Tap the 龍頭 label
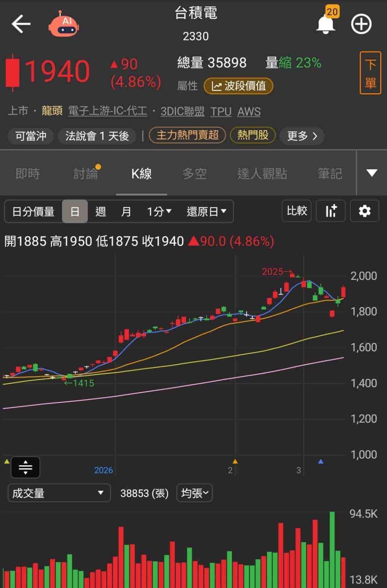Viewport: 387px width, 588px height. [x=52, y=111]
